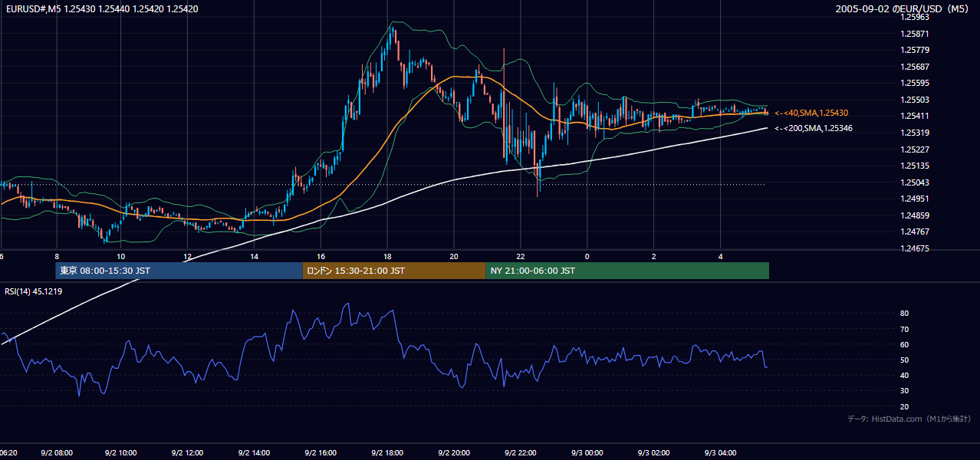
Task: Click price axis value 1.25411
Action: [916, 116]
